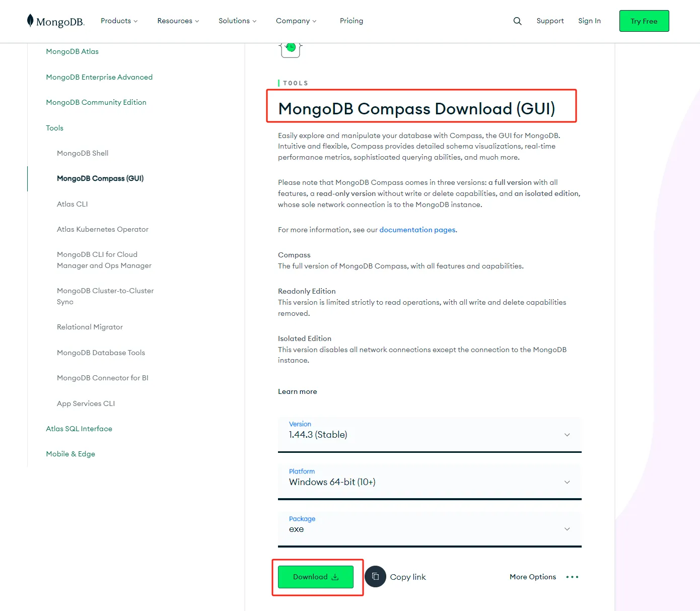Open the search magnifier icon

pyautogui.click(x=517, y=21)
